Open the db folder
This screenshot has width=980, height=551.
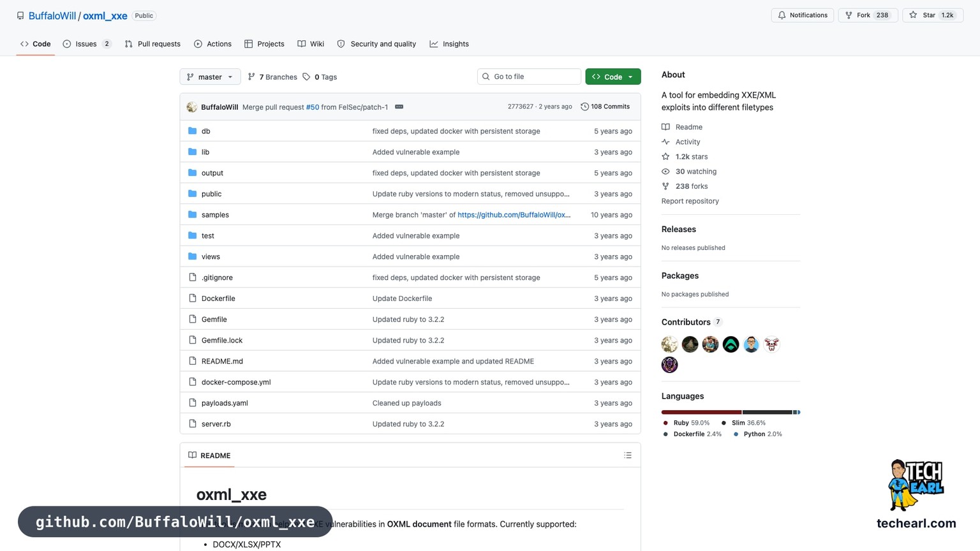(x=205, y=131)
